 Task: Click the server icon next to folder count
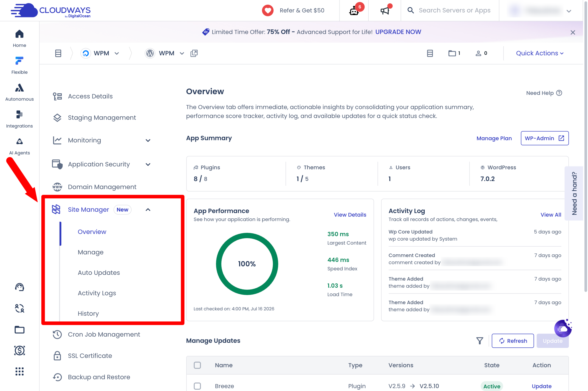pos(430,53)
